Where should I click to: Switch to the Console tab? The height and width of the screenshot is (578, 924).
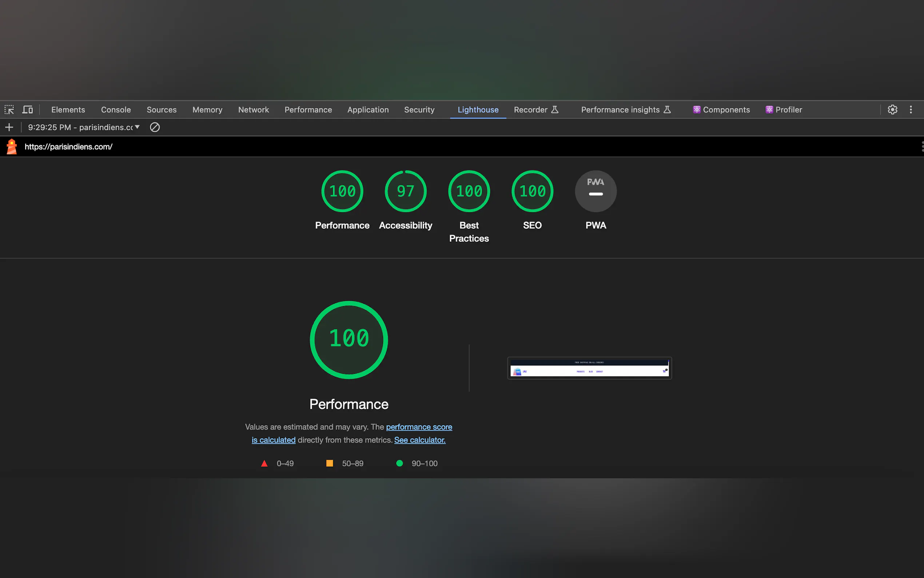point(116,110)
